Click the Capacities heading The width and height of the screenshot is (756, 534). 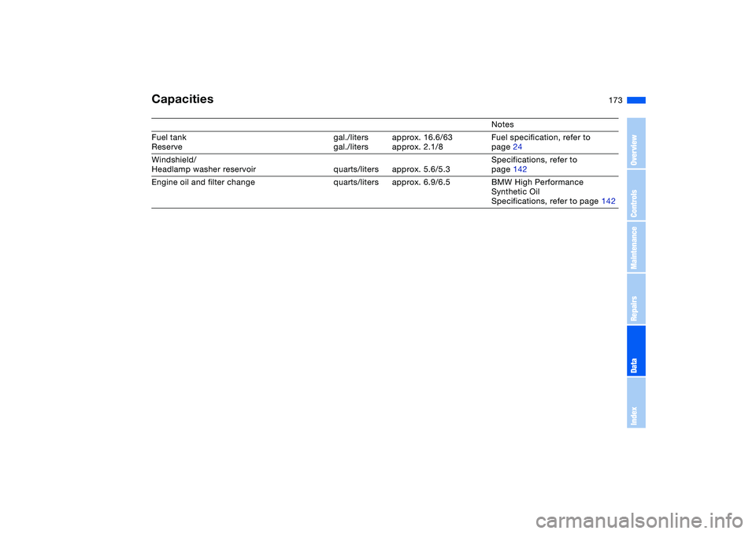click(x=182, y=99)
